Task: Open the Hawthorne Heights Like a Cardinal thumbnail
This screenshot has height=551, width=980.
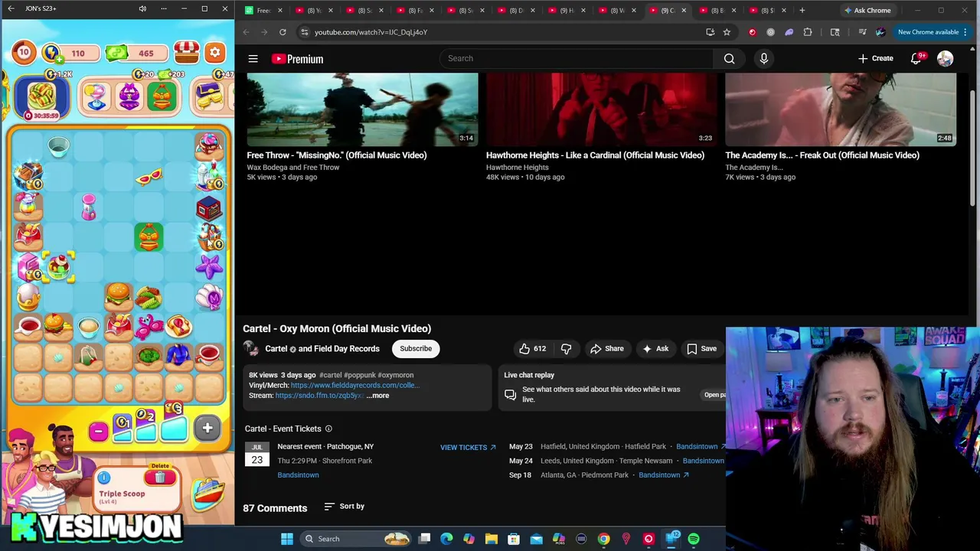Action: 601,109
